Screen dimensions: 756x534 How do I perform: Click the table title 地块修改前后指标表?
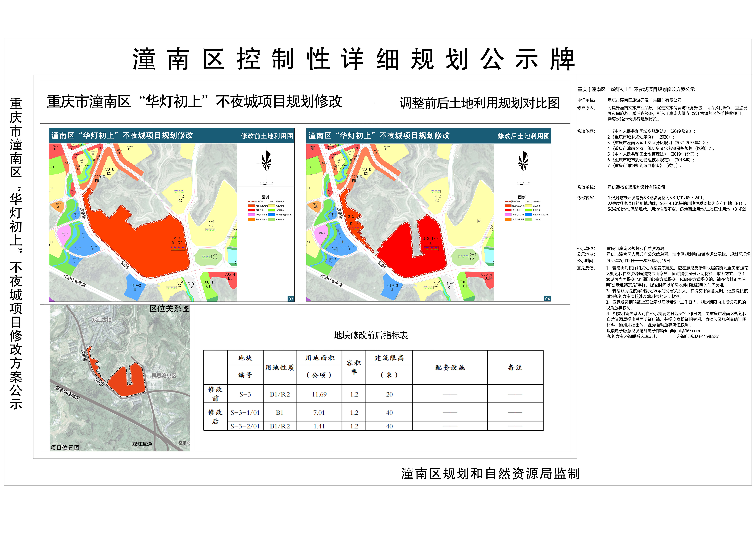tap(371, 335)
